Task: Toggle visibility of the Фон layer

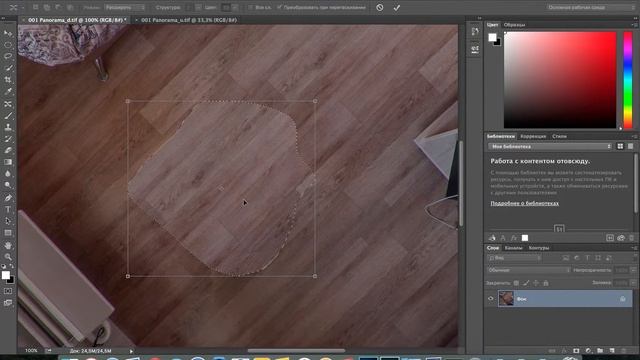Action: [x=491, y=299]
